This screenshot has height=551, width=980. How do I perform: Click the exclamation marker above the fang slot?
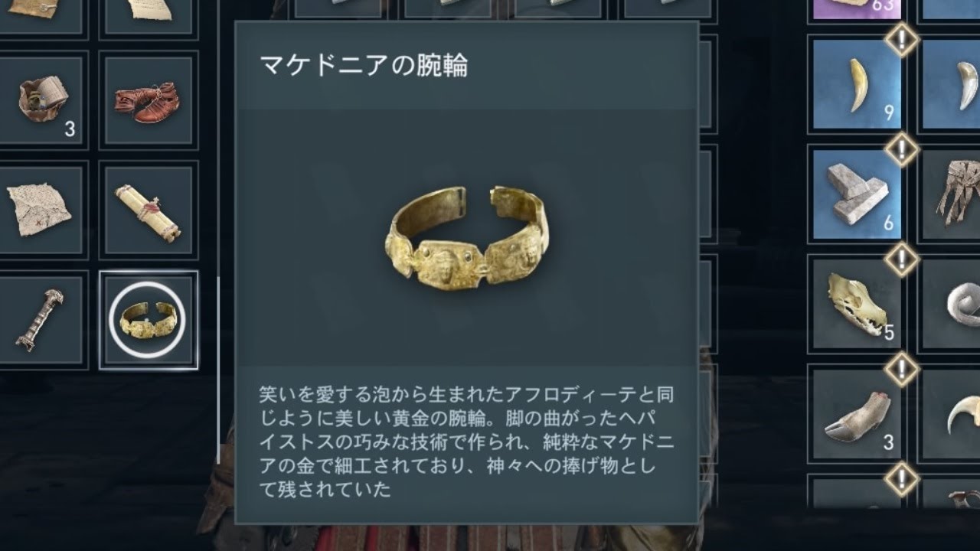tap(903, 38)
